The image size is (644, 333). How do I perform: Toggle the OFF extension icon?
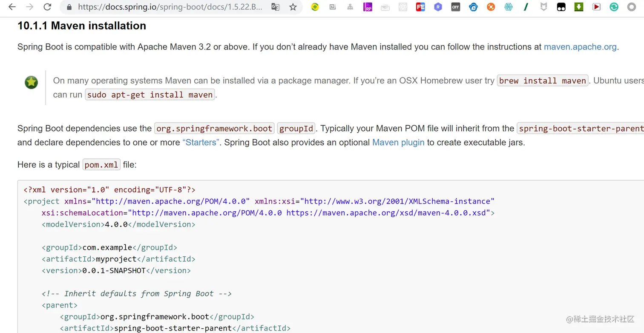[456, 7]
